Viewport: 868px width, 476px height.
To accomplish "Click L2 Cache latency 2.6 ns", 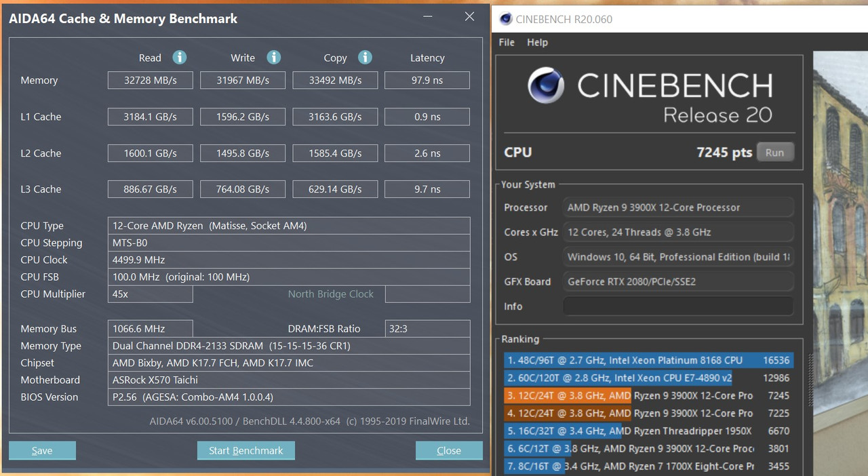I will click(427, 153).
